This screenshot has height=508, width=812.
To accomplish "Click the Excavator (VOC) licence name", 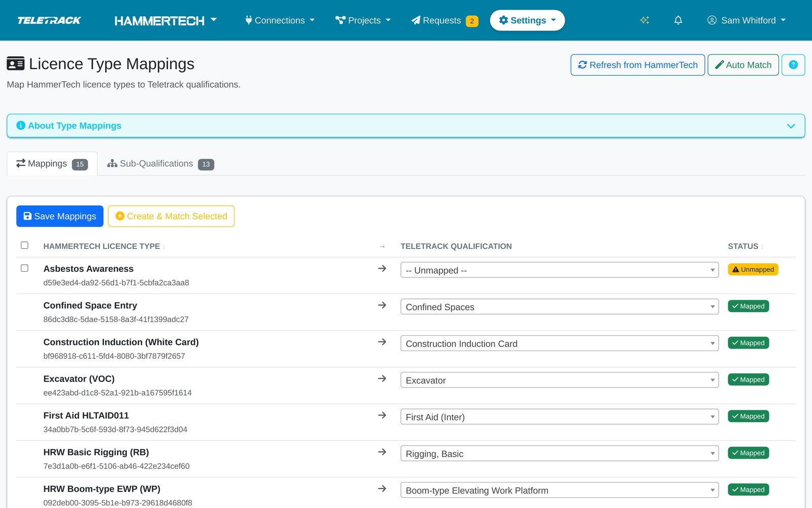I will (x=79, y=378).
